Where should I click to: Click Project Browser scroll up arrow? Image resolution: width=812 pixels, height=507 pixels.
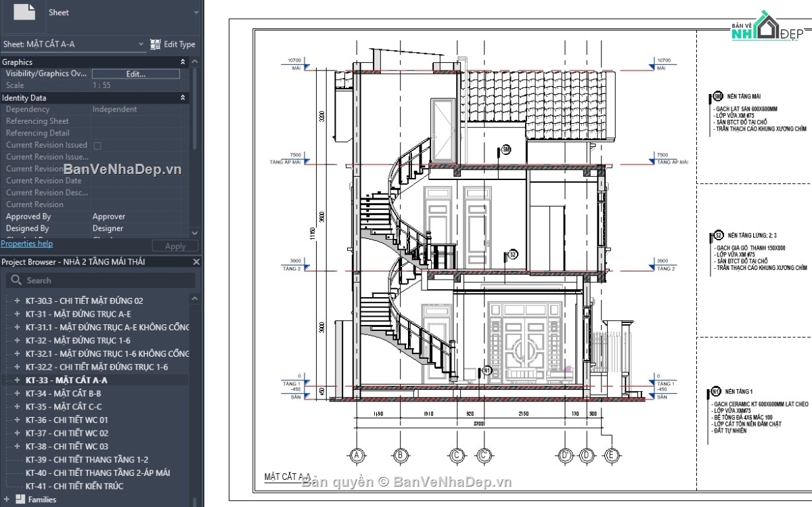coord(196,299)
